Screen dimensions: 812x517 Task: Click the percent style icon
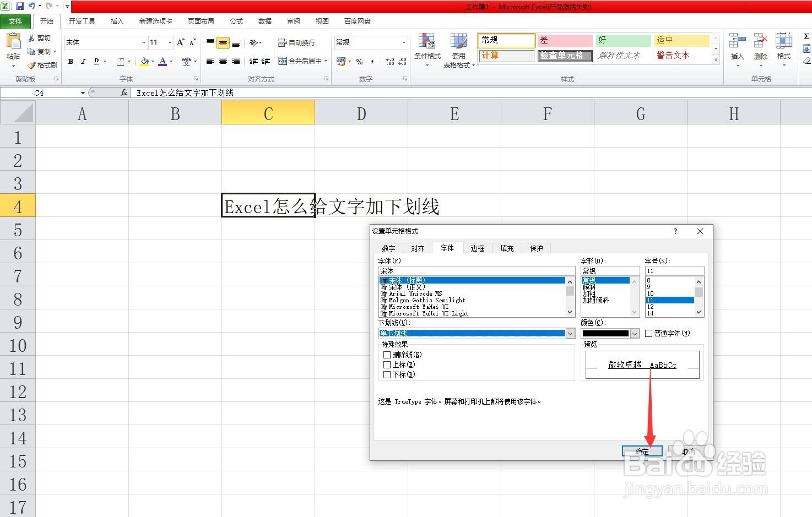(x=360, y=62)
